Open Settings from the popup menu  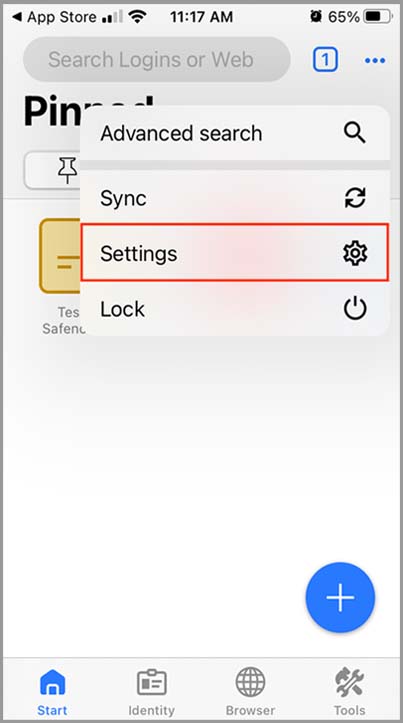[235, 253]
